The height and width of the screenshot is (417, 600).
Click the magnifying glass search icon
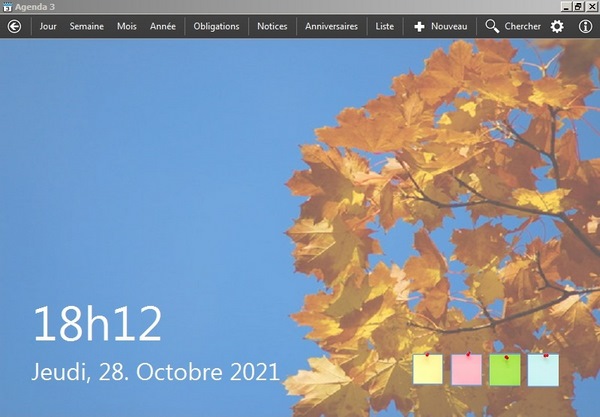(x=492, y=26)
